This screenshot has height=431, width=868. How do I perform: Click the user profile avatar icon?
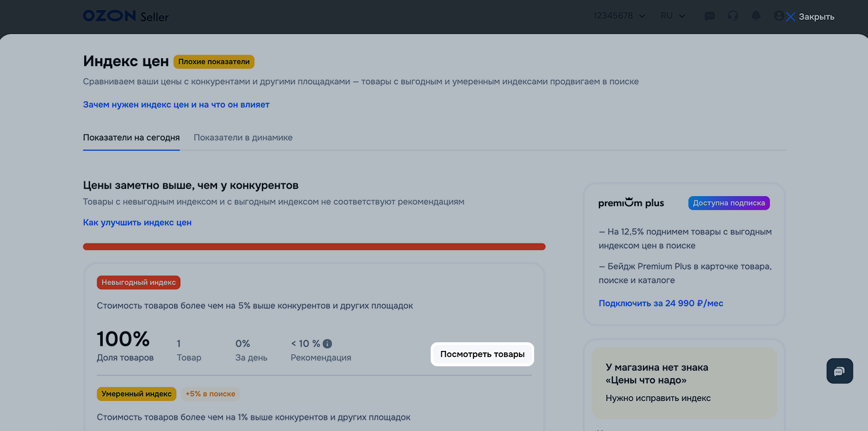(x=779, y=16)
